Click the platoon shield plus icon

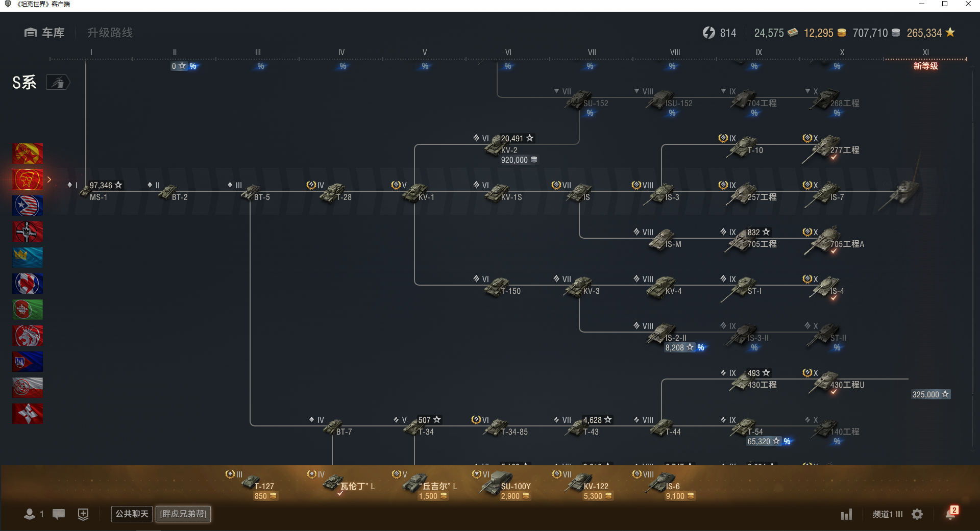(83, 514)
